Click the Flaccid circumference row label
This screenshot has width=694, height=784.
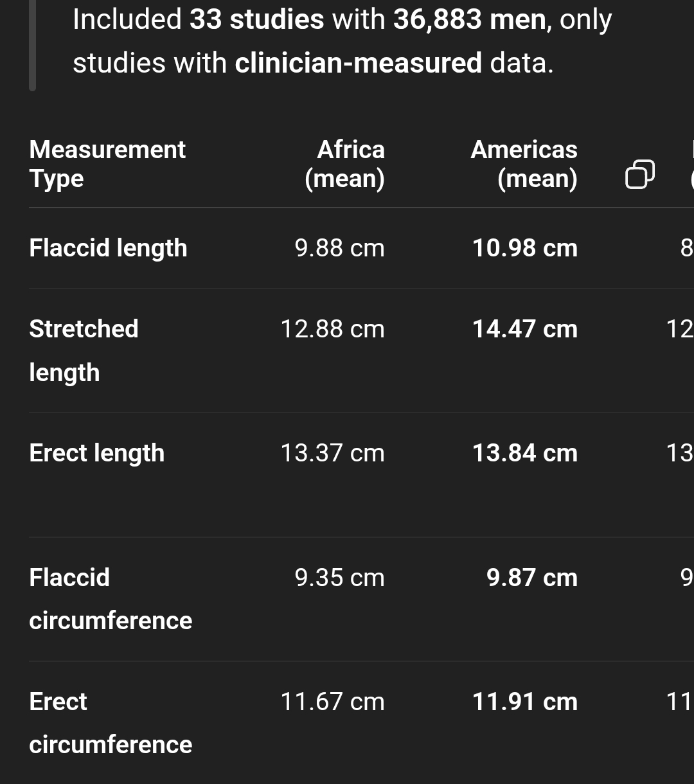[x=111, y=599]
